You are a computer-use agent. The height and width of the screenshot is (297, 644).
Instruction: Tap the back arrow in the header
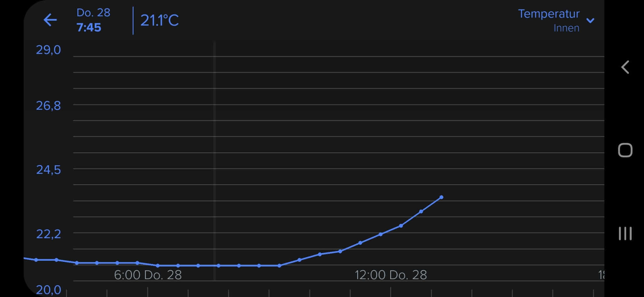[x=50, y=20]
